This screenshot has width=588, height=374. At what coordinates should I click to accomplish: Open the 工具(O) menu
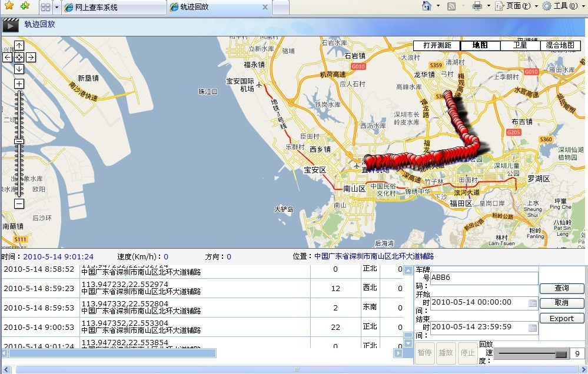[564, 6]
